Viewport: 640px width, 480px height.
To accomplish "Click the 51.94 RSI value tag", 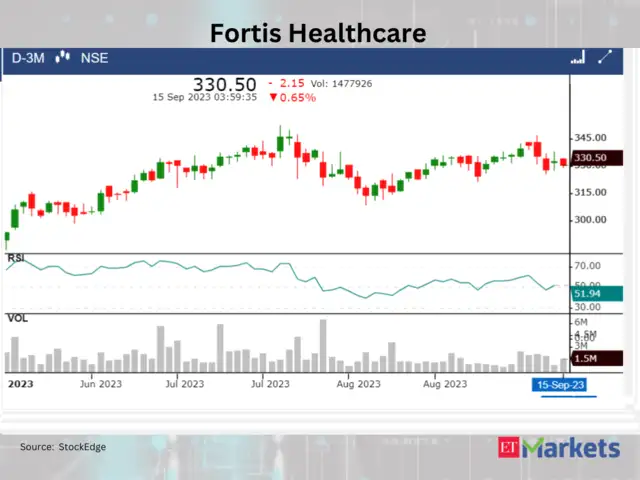I will click(587, 294).
